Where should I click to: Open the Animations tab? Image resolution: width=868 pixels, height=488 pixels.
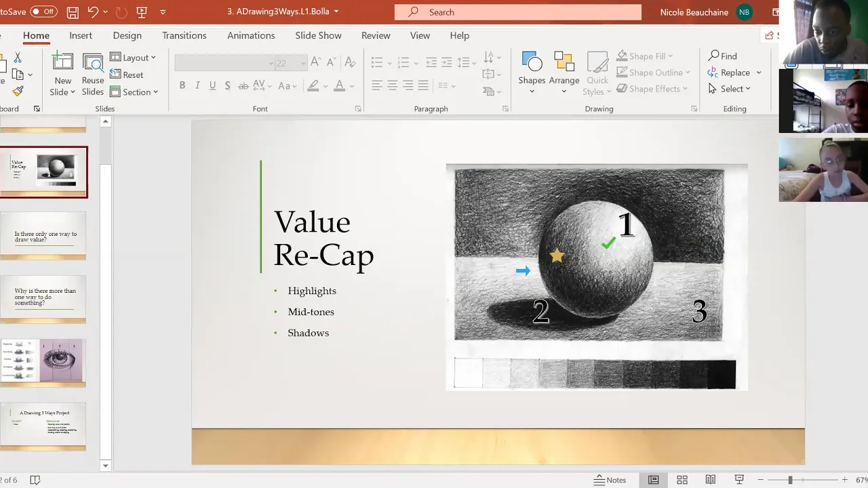click(251, 35)
